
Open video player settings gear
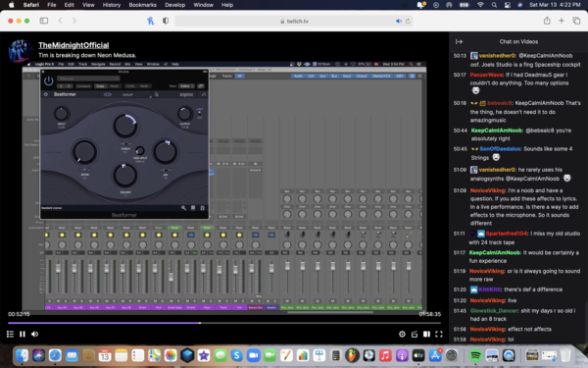[x=402, y=334]
